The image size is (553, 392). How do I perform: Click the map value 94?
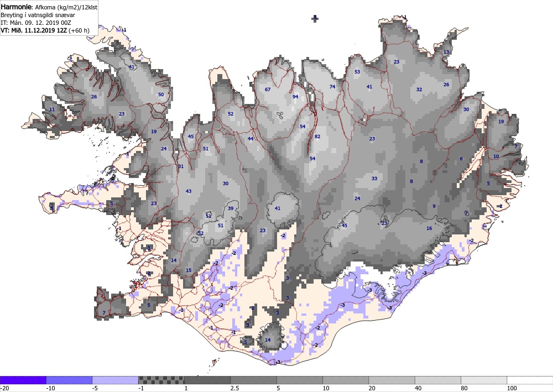coord(295,97)
